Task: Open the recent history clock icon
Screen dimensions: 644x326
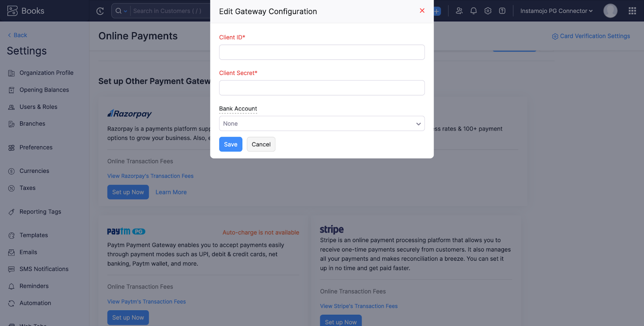Action: pos(100,11)
